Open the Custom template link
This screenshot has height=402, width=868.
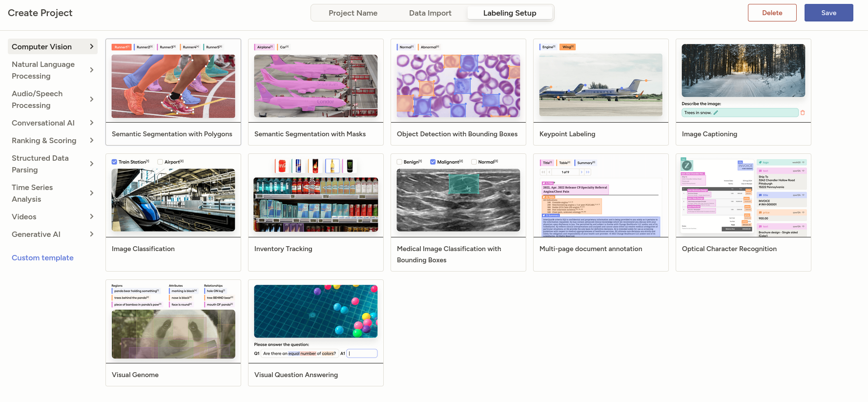click(x=42, y=258)
